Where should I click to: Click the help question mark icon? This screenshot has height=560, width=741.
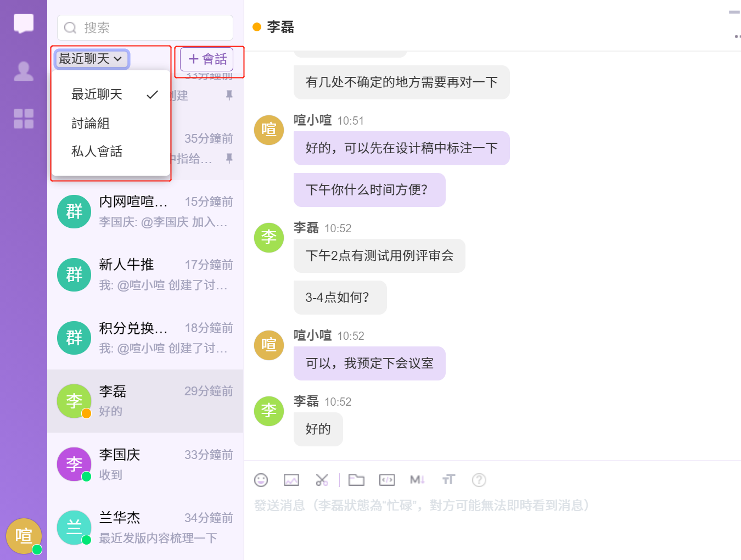coord(479,480)
